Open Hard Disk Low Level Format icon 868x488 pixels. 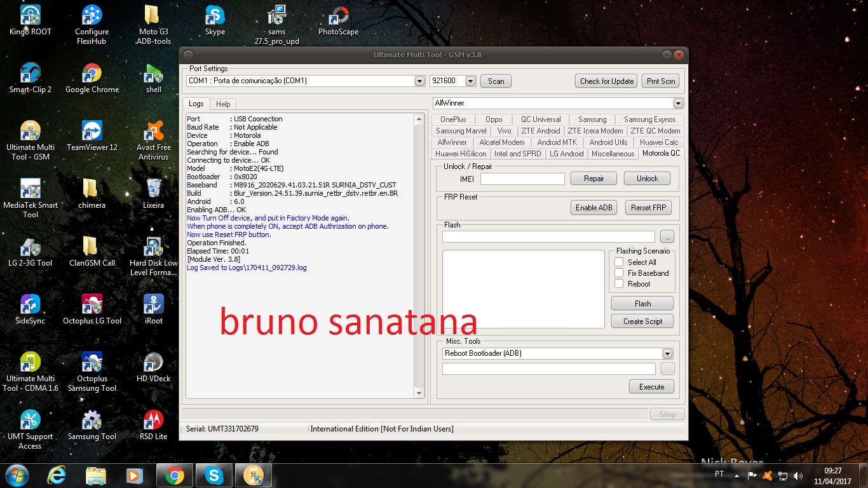click(153, 257)
